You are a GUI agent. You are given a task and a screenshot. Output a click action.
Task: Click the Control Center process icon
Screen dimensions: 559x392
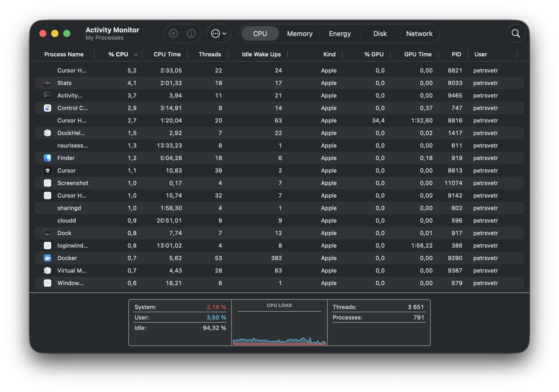[48, 108]
